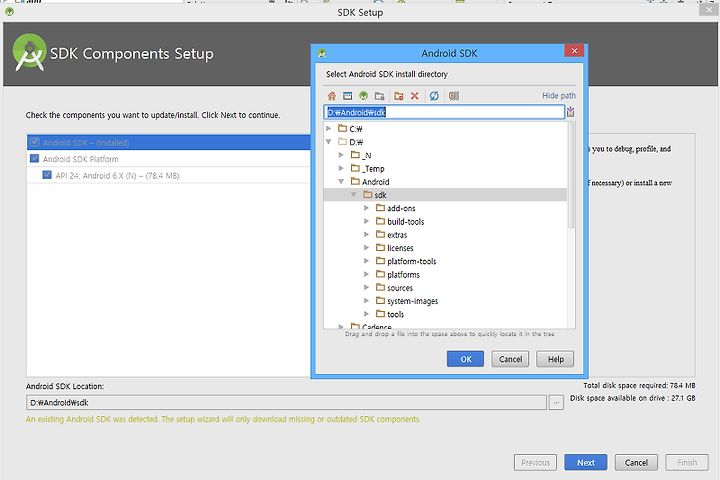Expand the tools folder
Image resolution: width=720 pixels, height=480 pixels.
[x=366, y=314]
